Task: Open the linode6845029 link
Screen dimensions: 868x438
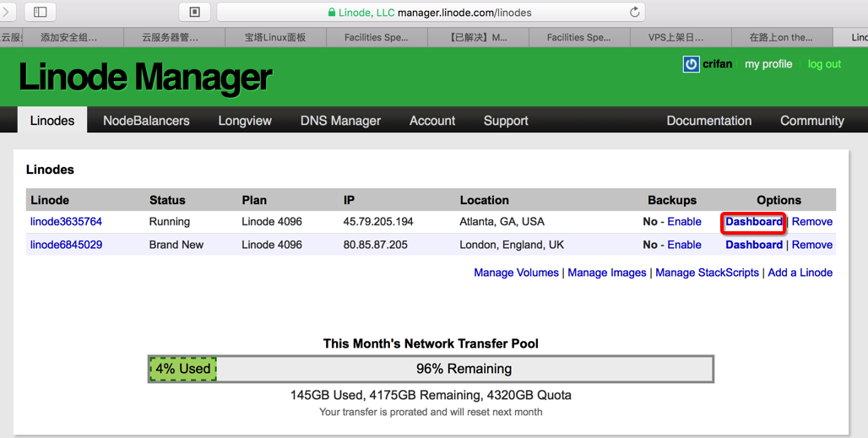Action: 67,245
